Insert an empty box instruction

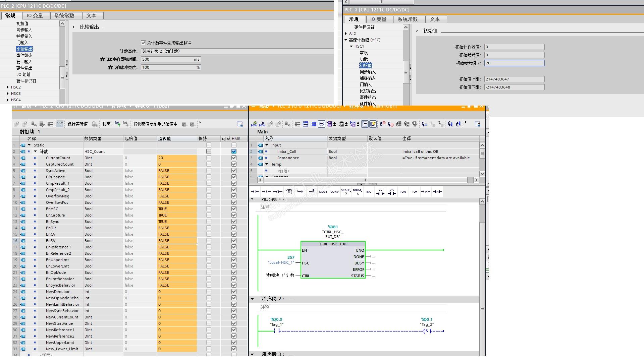pyautogui.click(x=289, y=192)
